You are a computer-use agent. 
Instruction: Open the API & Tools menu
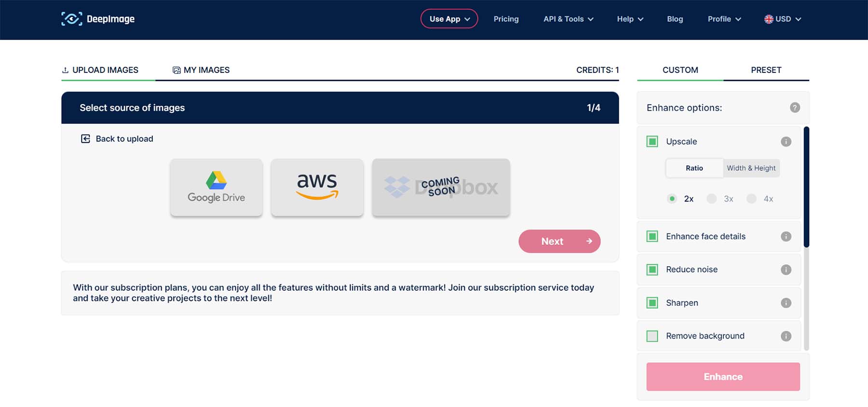pos(568,19)
